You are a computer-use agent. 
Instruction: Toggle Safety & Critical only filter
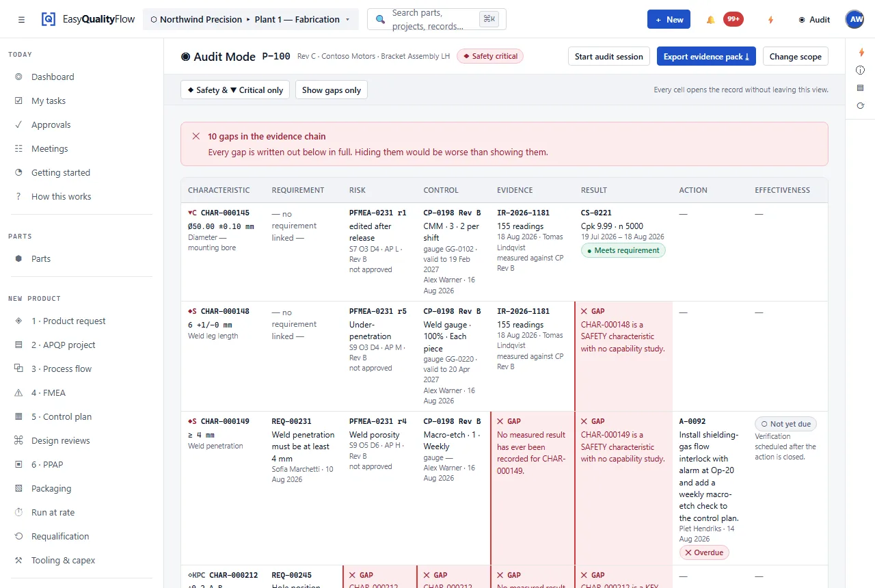235,90
